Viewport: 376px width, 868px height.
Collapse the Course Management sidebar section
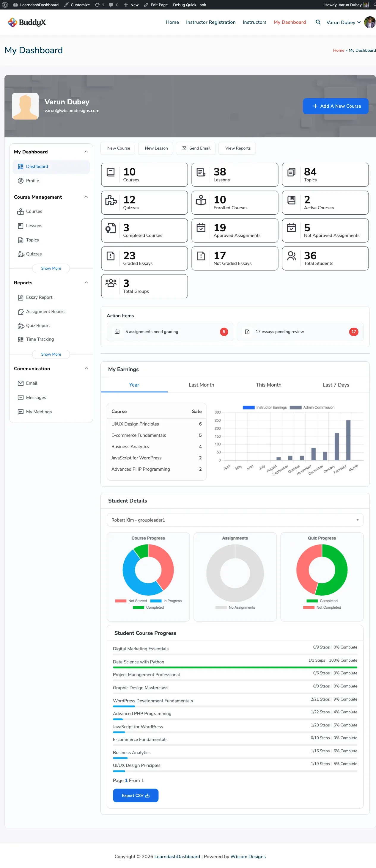(86, 197)
